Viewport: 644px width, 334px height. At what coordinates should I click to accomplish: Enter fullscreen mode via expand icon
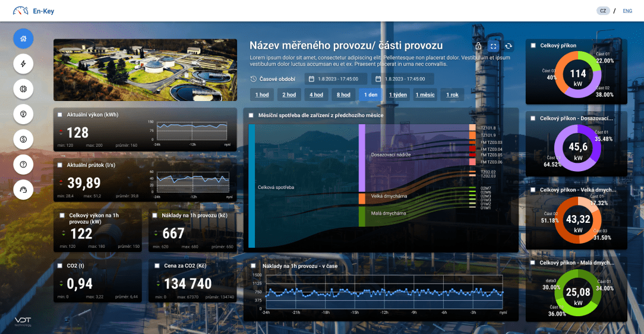click(493, 46)
